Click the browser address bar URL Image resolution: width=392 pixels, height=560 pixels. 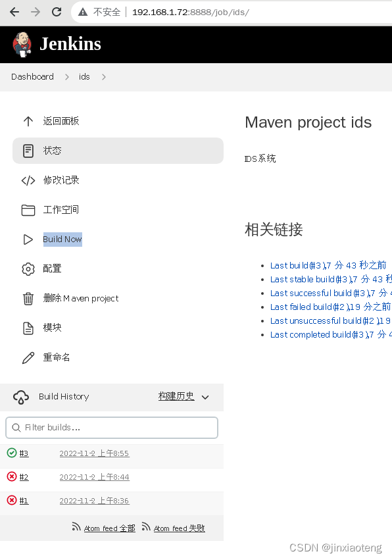tap(191, 13)
